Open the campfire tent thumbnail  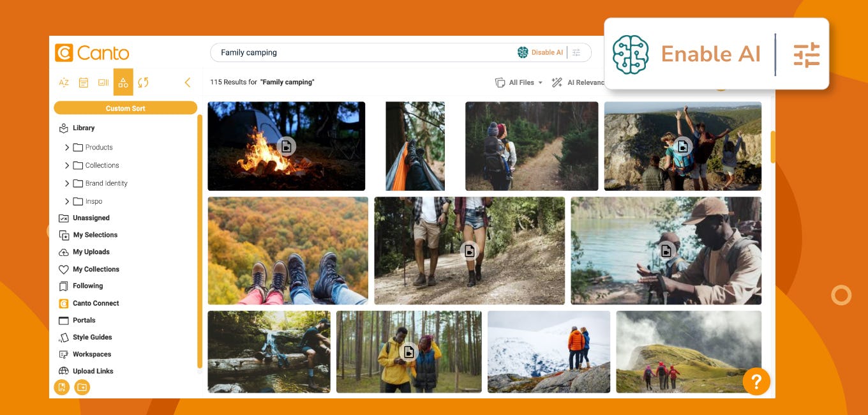pyautogui.click(x=287, y=146)
